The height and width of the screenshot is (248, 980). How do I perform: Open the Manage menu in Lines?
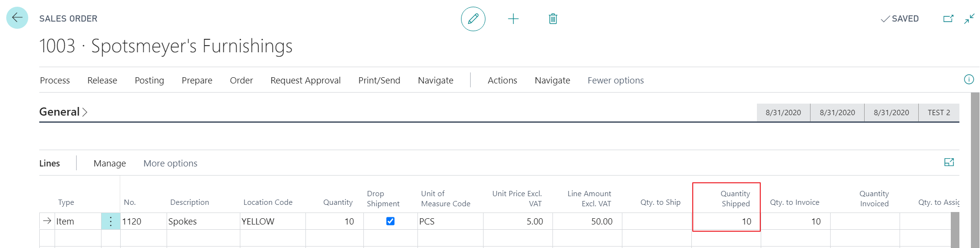click(x=110, y=164)
